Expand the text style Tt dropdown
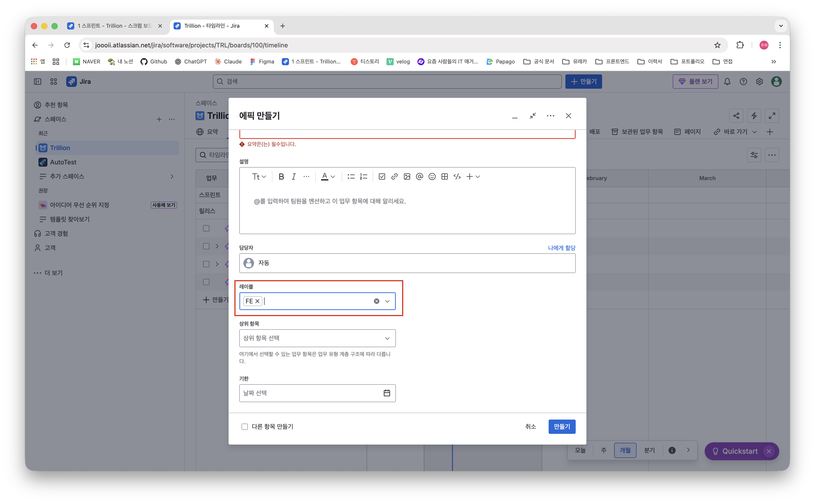The height and width of the screenshot is (504, 815). point(259,177)
